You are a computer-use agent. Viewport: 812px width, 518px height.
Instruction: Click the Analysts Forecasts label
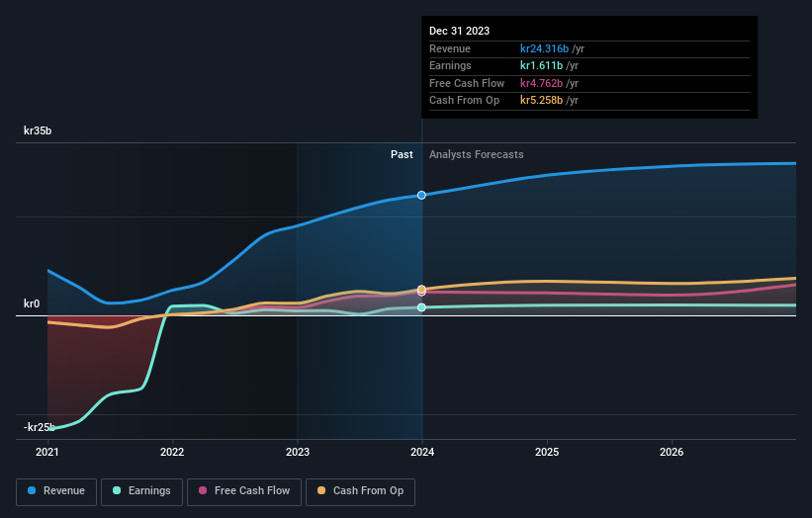coord(477,155)
